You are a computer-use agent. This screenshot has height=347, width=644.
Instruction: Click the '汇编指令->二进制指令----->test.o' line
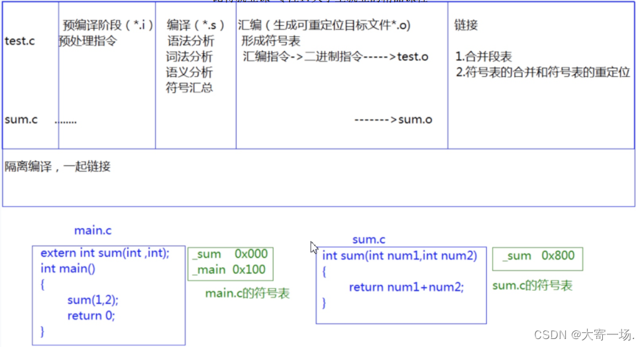(335, 56)
